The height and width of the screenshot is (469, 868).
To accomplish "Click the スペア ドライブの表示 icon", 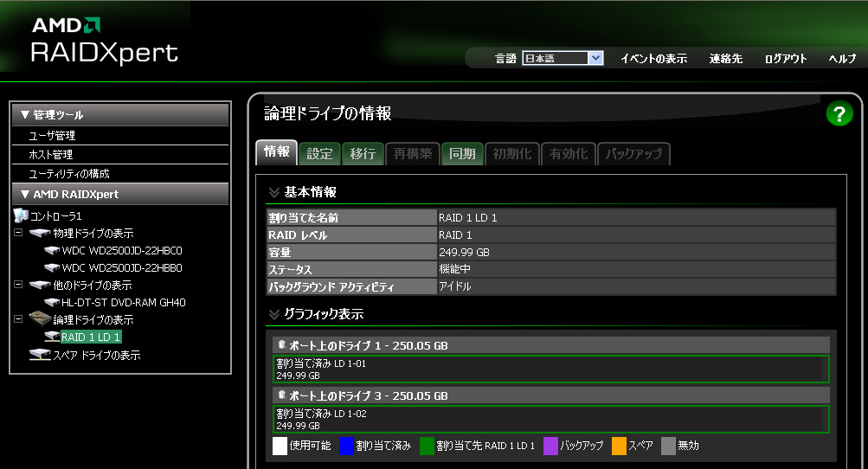I will (x=40, y=355).
